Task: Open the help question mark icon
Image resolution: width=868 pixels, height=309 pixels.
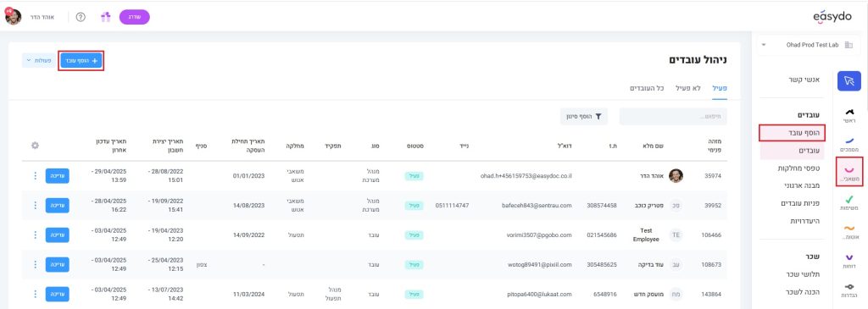Action: (81, 17)
